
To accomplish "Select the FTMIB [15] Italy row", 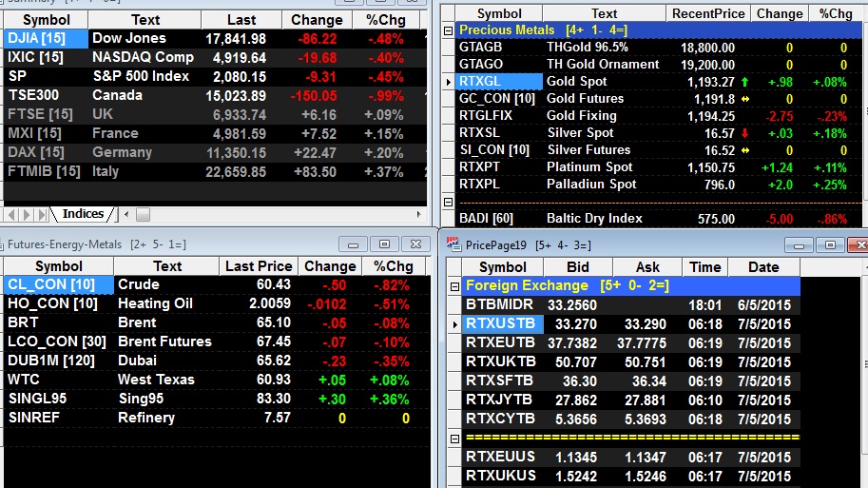I will (x=216, y=172).
